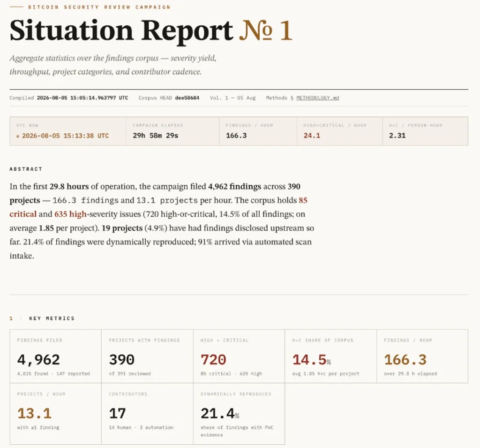This screenshot has width=480, height=448.
Task: Select the High+Critical / Hour 24.1 stat
Action: pos(339,131)
